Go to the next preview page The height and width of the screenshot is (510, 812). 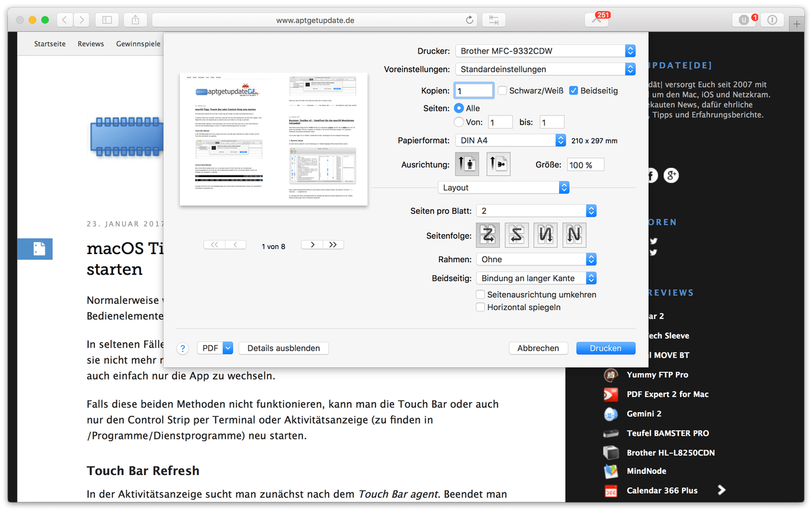312,245
